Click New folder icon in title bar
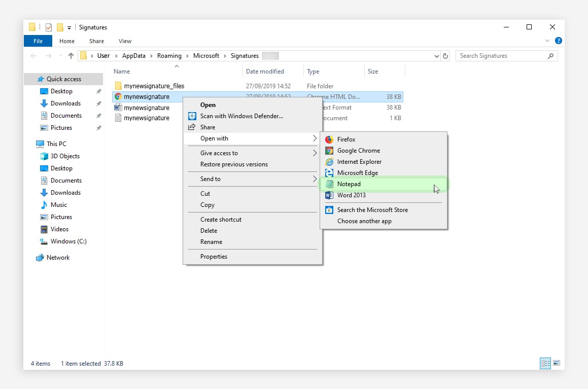588x389 pixels. (x=60, y=27)
